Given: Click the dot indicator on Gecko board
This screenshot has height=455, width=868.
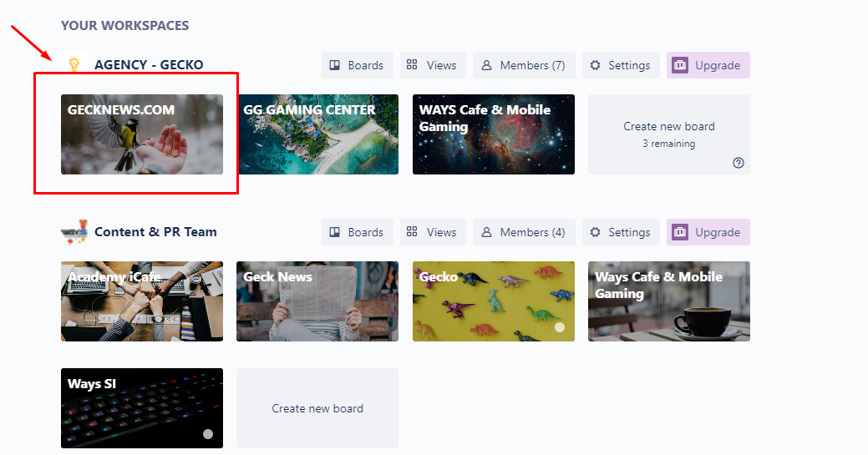Looking at the screenshot, I should coord(560,327).
